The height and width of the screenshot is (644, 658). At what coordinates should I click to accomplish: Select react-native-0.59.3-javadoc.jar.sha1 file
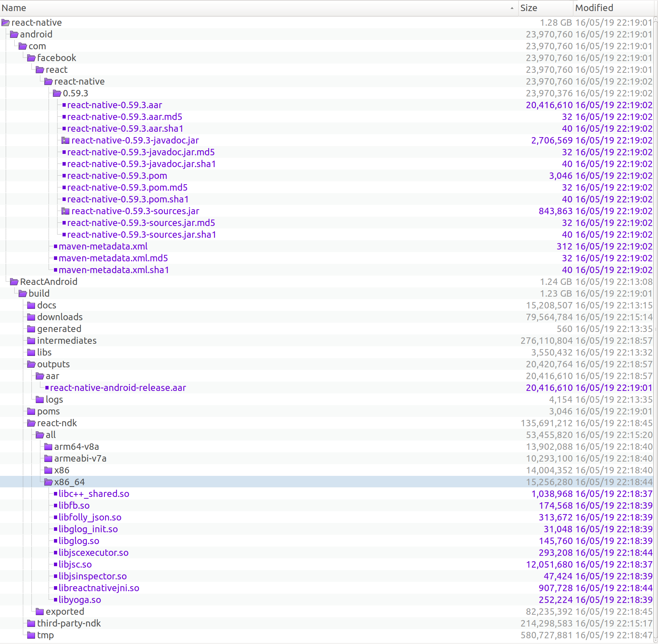click(141, 164)
